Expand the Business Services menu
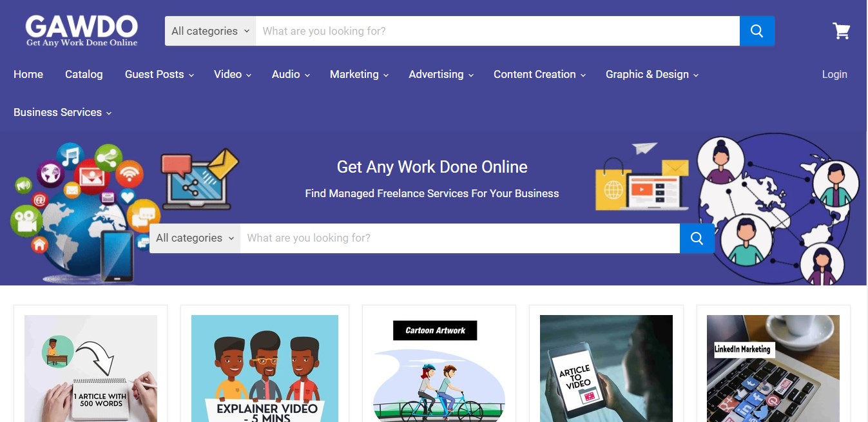Image resolution: width=868 pixels, height=422 pixels. (x=63, y=113)
